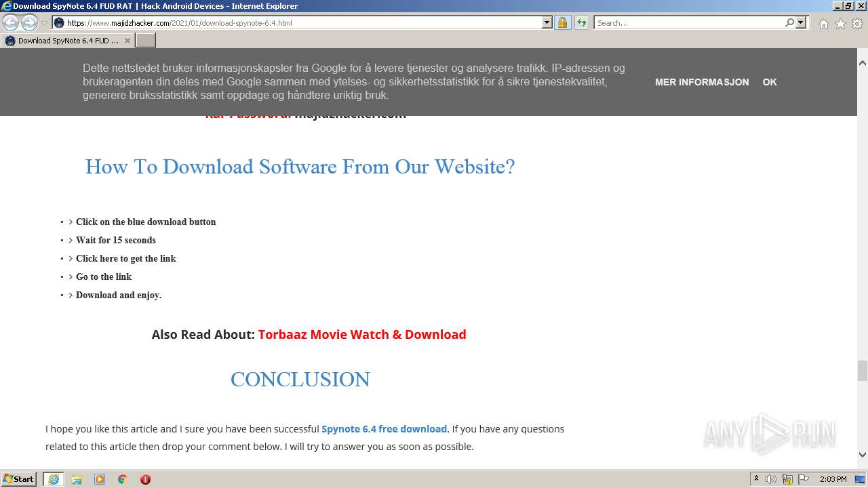Open the Action Center flag icon
This screenshot has width=868, height=488.
(x=804, y=479)
